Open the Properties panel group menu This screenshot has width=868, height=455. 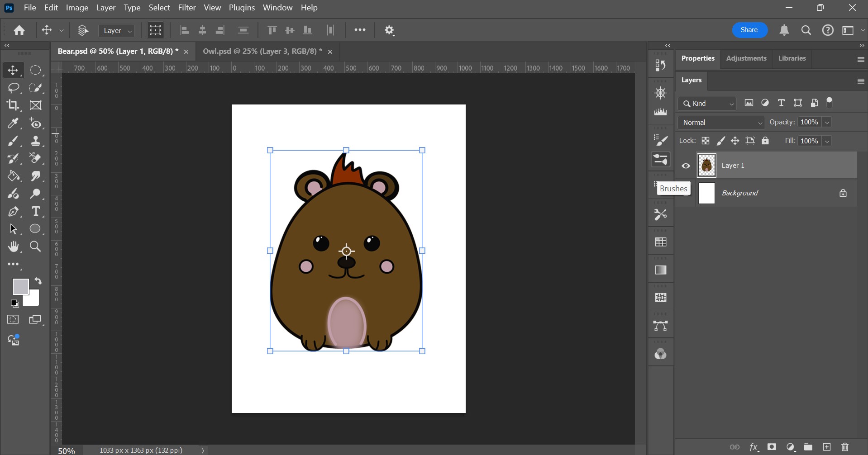click(861, 59)
